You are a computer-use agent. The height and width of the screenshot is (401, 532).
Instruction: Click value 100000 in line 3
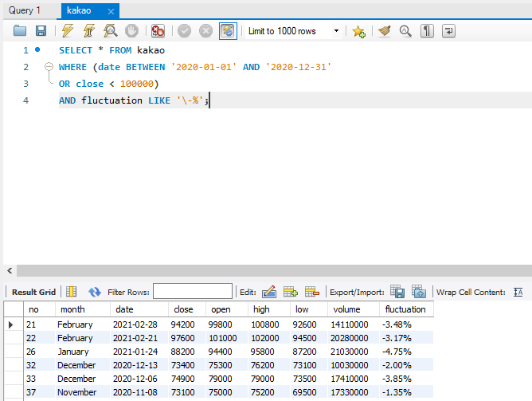[137, 84]
